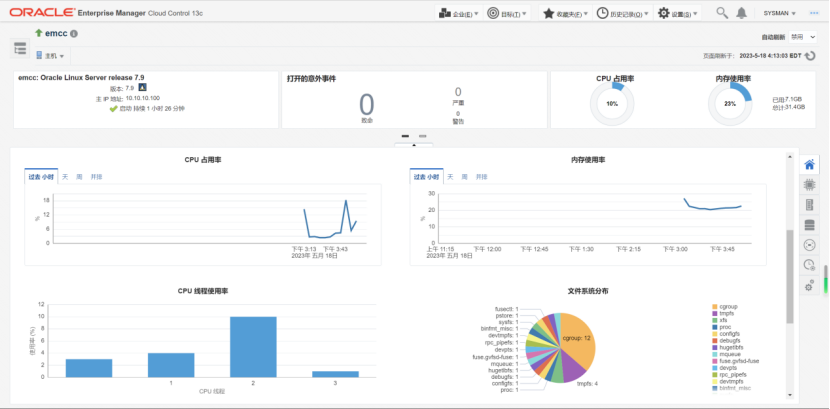Open the storage disk icon in sidebar

click(809, 225)
